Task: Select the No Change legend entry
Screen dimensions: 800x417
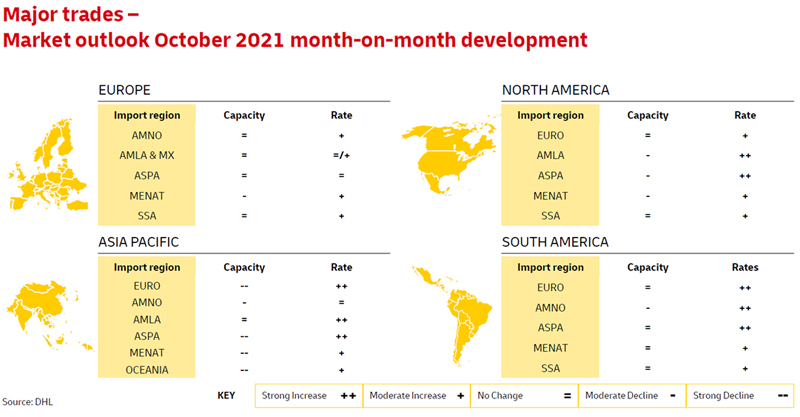Action: (x=524, y=395)
